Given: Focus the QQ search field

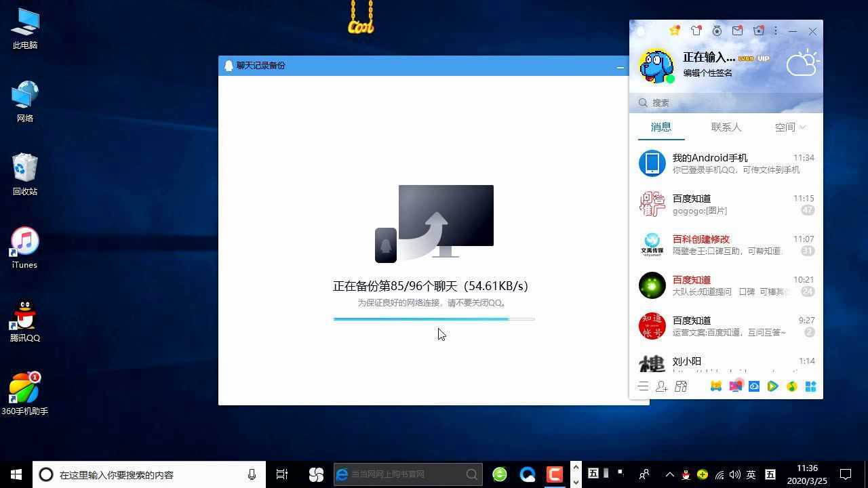Looking at the screenshot, I should point(726,102).
